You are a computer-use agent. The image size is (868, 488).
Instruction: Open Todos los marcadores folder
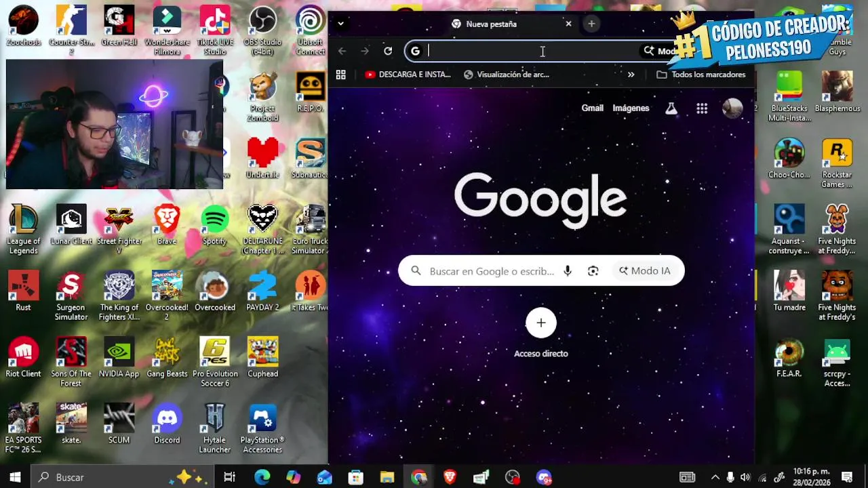[701, 75]
